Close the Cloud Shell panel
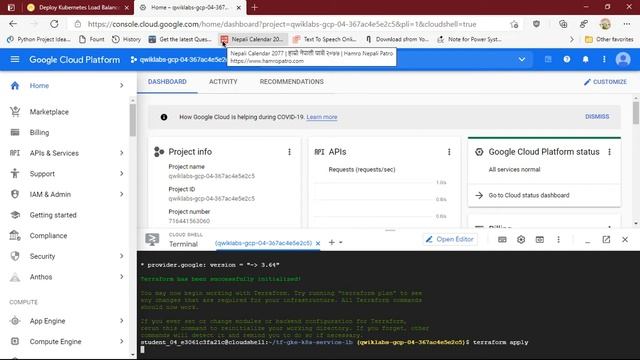Image resolution: width=640 pixels, height=360 pixels. point(625,240)
